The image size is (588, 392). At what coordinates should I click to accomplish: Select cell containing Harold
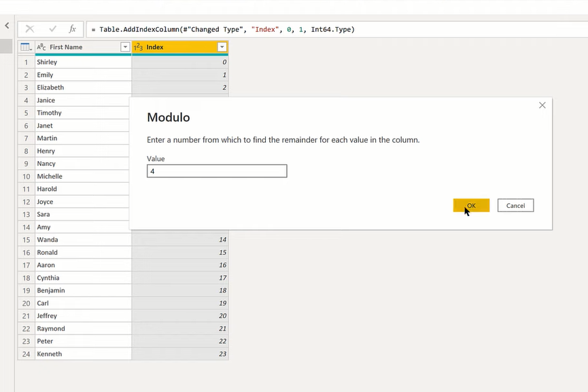tap(82, 189)
